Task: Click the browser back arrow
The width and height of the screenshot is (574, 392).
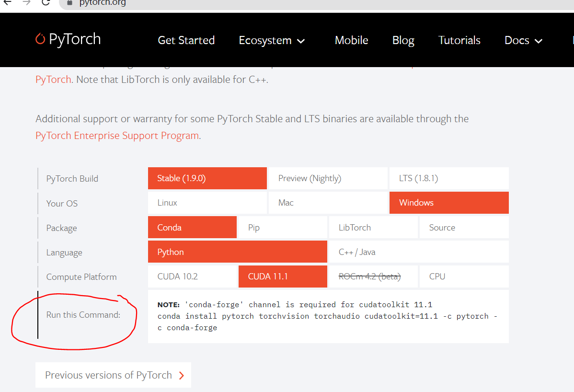Action: click(7, 2)
